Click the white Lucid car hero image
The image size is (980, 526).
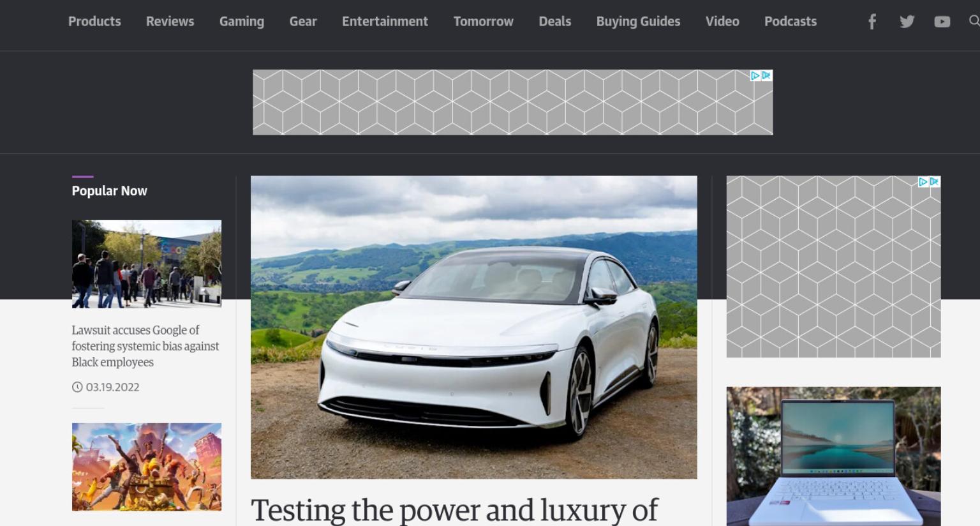coord(473,327)
